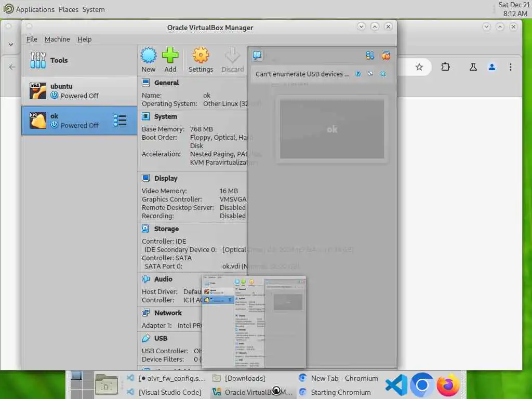Switch to alvr_fw_config taskbar window

(166, 378)
